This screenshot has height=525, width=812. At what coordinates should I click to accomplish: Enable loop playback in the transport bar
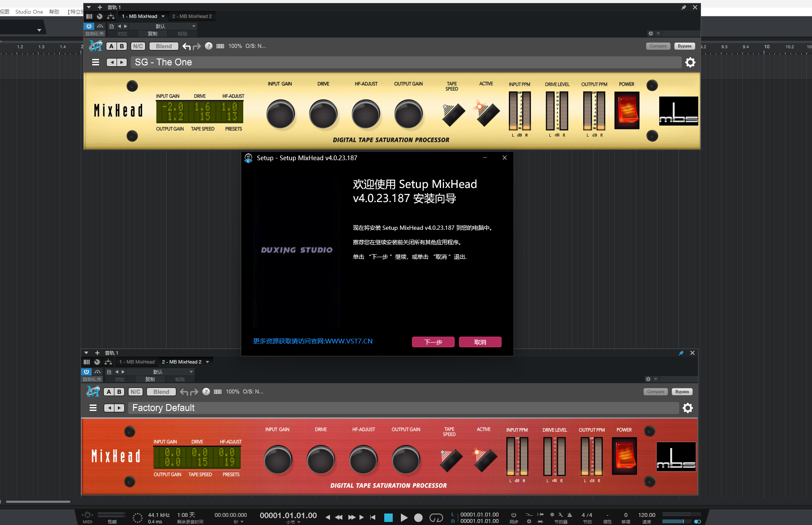coord(437,517)
